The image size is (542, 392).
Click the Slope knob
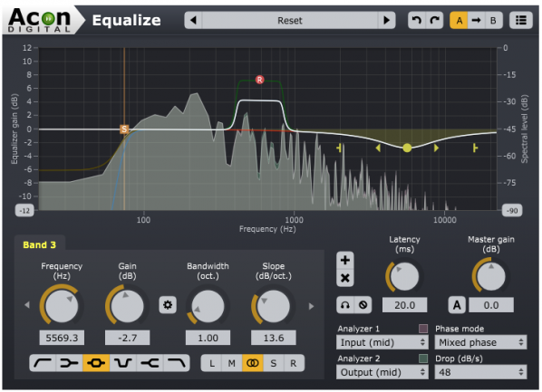[x=274, y=306]
